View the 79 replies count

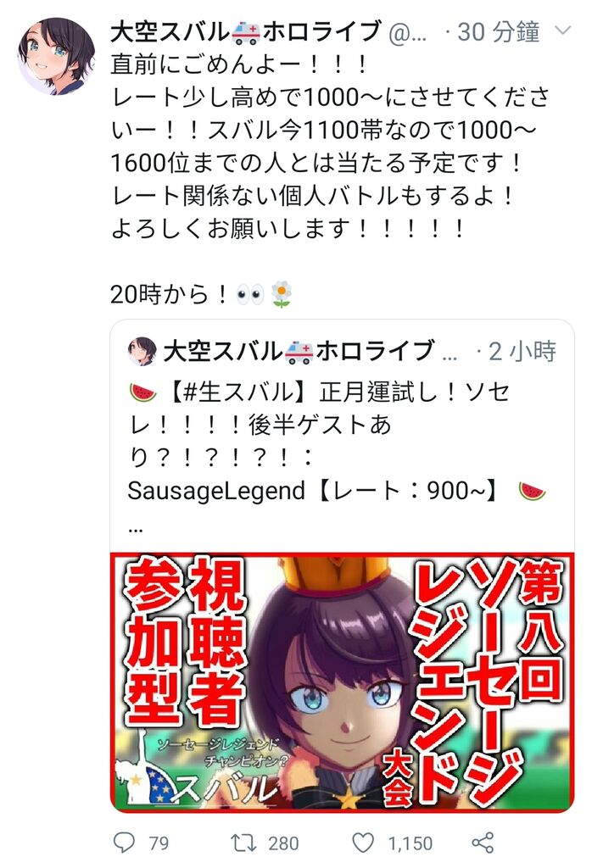159,843
